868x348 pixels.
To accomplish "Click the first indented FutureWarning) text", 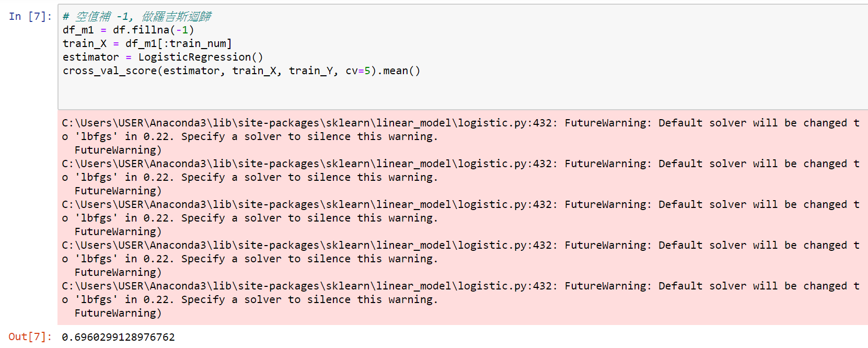I will pos(118,150).
